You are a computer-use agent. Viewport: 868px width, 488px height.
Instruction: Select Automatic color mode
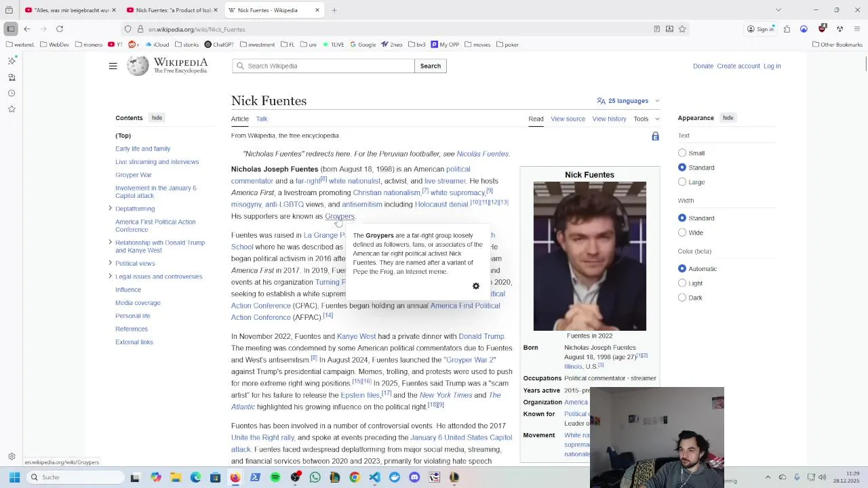pyautogui.click(x=682, y=269)
